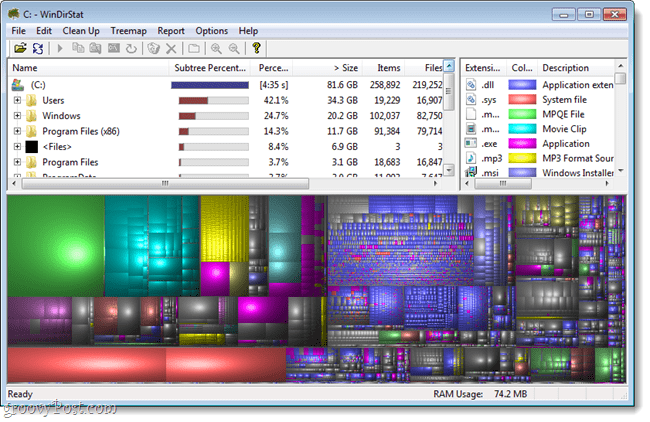
Task: Click the yellow MP3 color swatch
Action: 522,158
